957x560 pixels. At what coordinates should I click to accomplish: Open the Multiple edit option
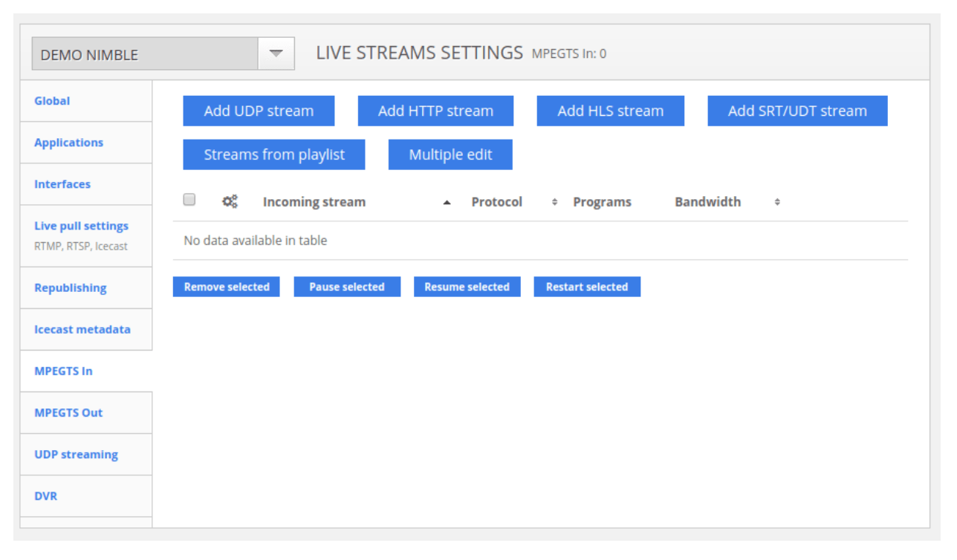pyautogui.click(x=450, y=154)
